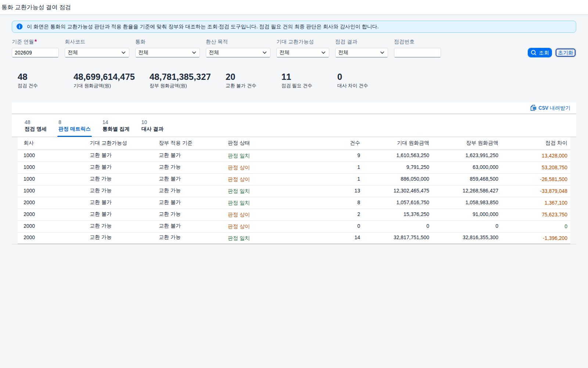The width and height of the screenshot is (588, 368).
Task: Click the 점검 차이 value -33,879,048
Action: pos(554,191)
